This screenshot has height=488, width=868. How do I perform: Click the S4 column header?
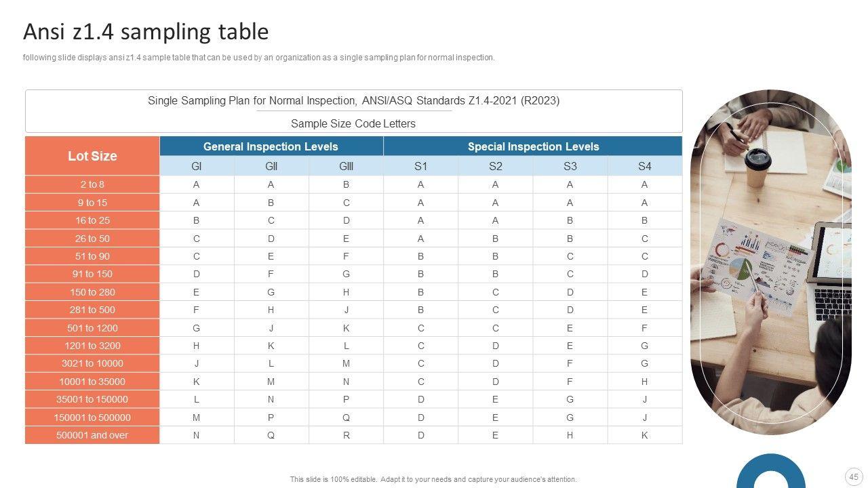tap(644, 166)
